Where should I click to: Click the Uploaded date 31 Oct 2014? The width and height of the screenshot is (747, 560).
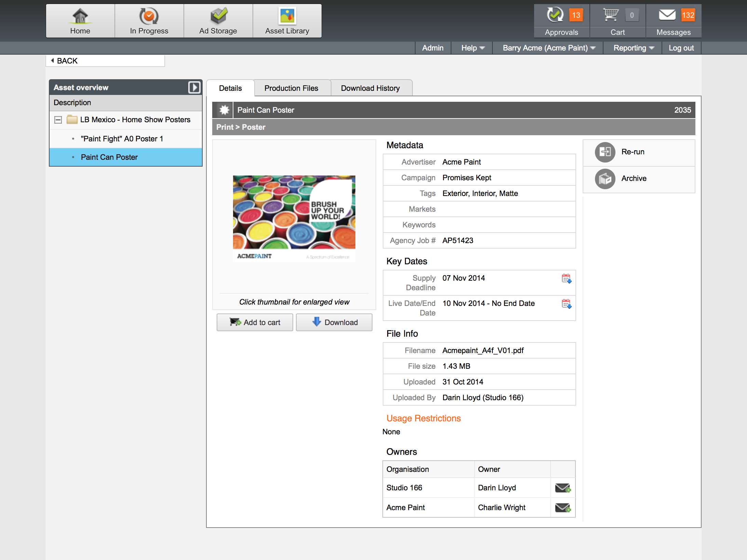[463, 382]
